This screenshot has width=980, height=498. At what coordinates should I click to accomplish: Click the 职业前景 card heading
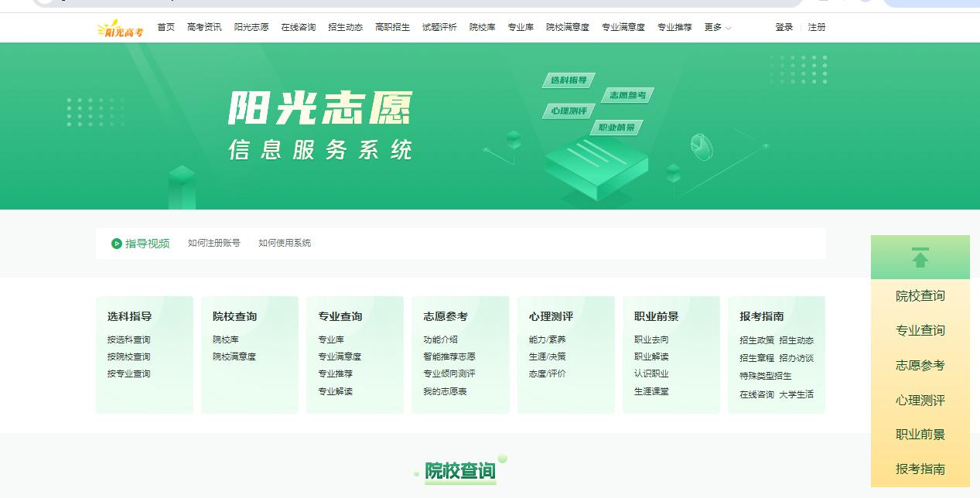(x=657, y=316)
